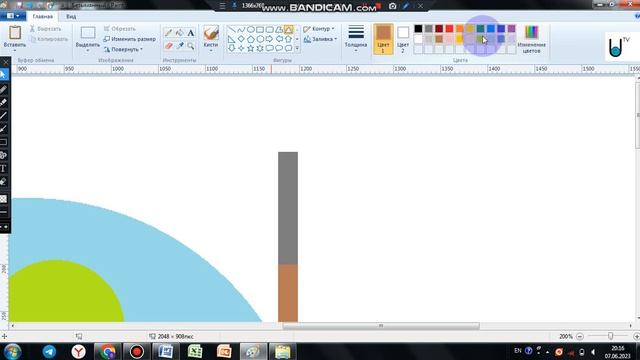Select the Oval shape
The image size is (640, 360).
click(251, 29)
